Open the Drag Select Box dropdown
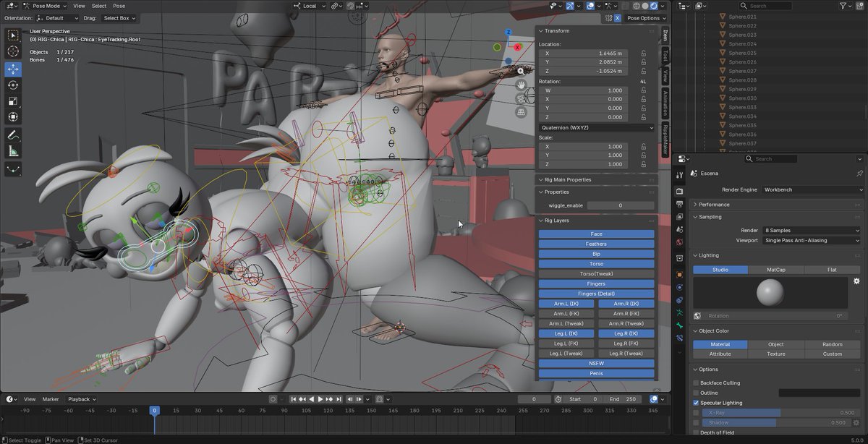This screenshot has width=868, height=444. tap(119, 18)
